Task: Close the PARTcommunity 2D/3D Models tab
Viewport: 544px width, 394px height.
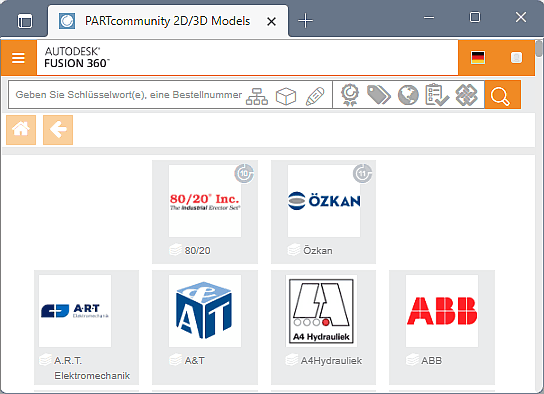Action: (x=271, y=22)
